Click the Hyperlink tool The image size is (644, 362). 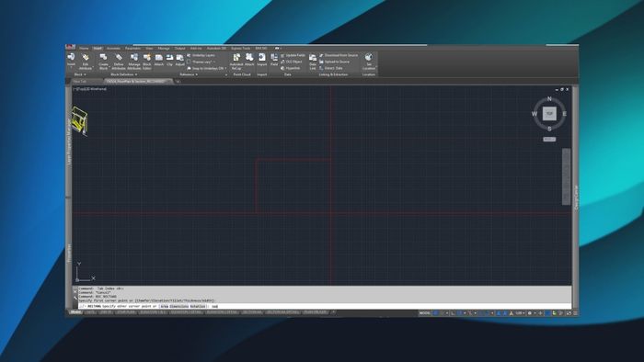291,68
